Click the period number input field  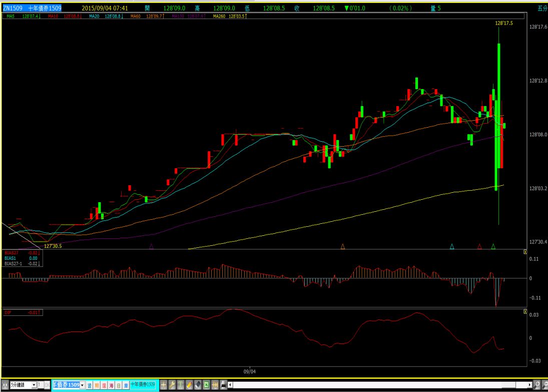(x=40, y=385)
